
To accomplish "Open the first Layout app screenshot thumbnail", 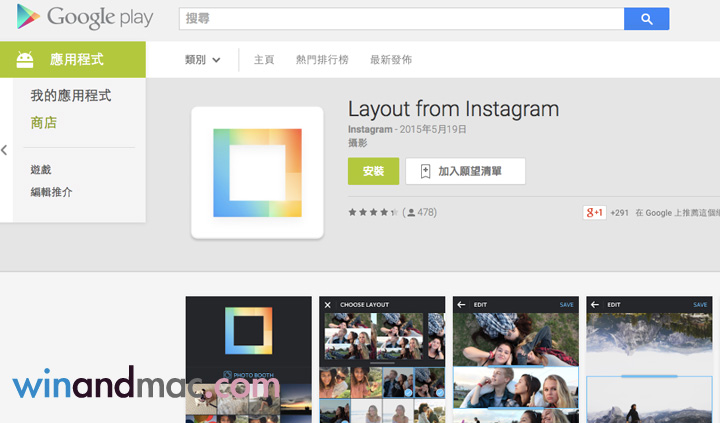I will 248,358.
